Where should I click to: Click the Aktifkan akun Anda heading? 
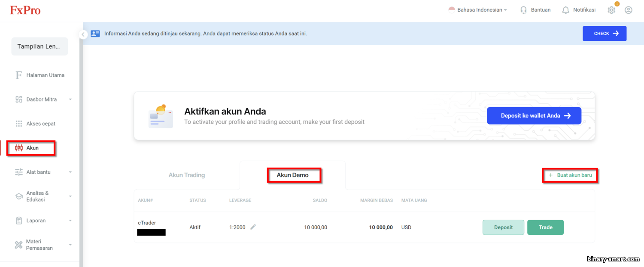225,111
